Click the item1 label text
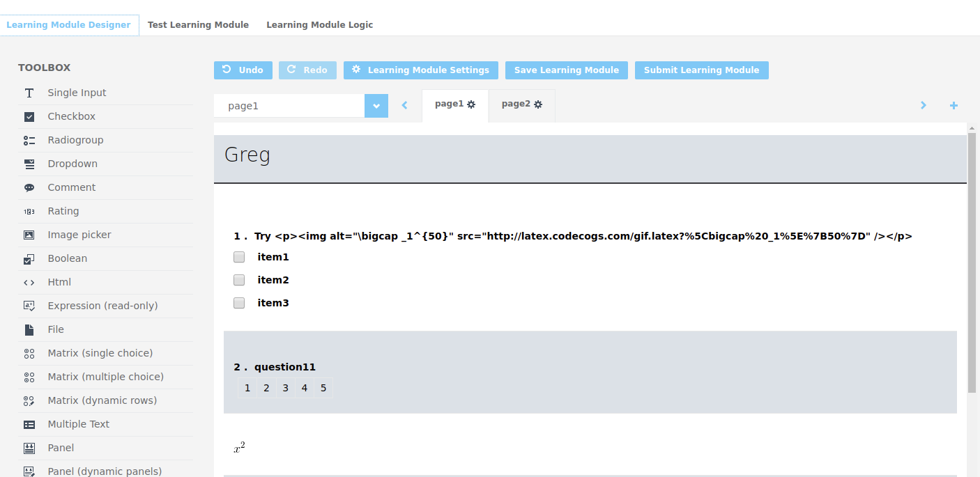 pyautogui.click(x=273, y=257)
